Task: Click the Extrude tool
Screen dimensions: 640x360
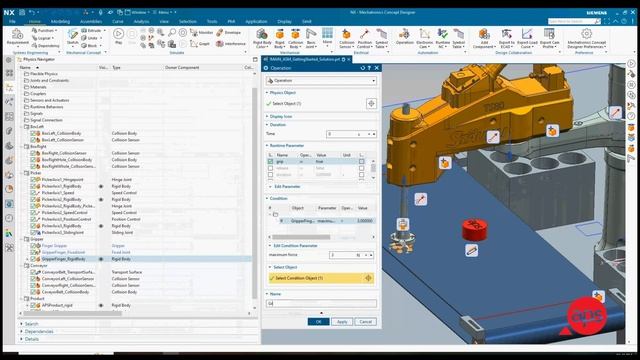Action: point(93,31)
